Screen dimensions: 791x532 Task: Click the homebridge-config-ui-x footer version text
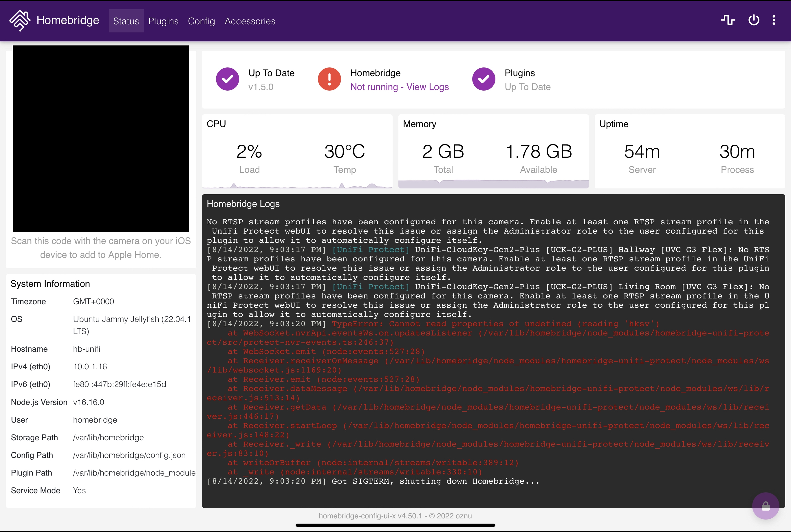pos(395,516)
